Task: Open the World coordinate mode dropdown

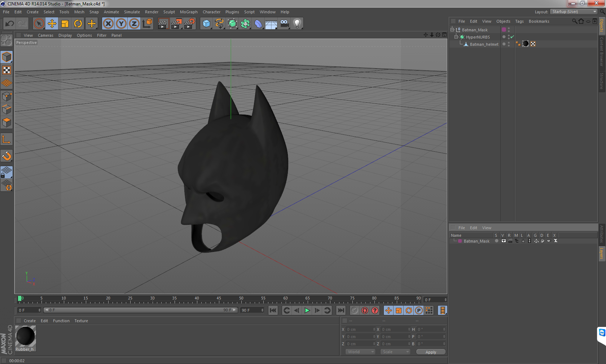Action: 360,352
